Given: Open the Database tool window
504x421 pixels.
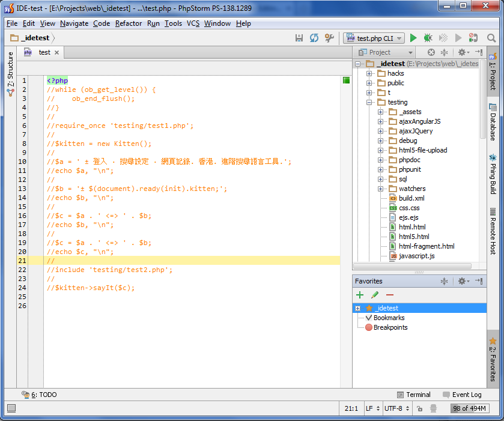Looking at the screenshot, I should click(493, 122).
